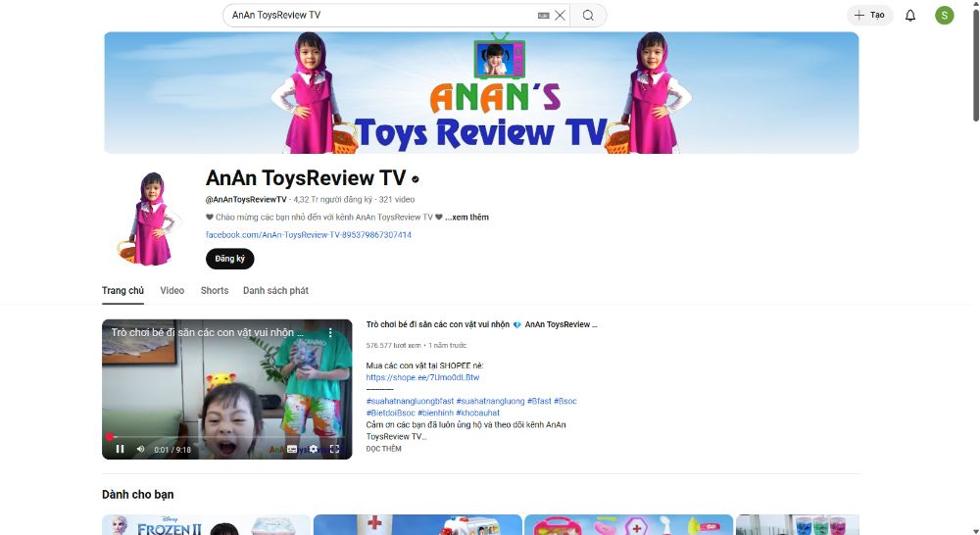Open the colored cups video thumbnail
The image size is (980, 535).
click(x=798, y=525)
